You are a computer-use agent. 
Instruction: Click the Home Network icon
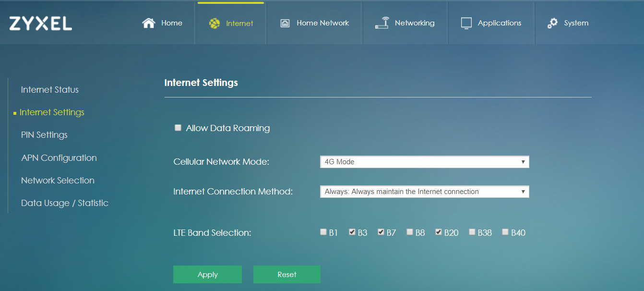[285, 23]
